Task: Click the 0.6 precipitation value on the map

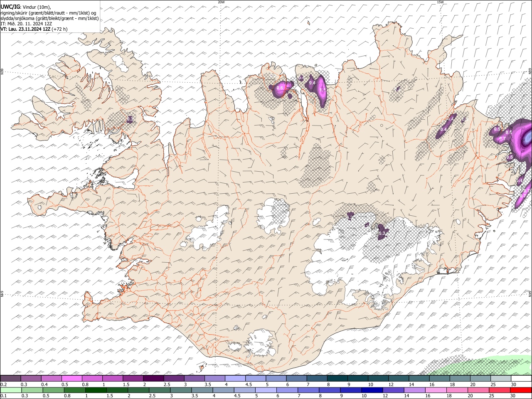Action: pos(280,88)
